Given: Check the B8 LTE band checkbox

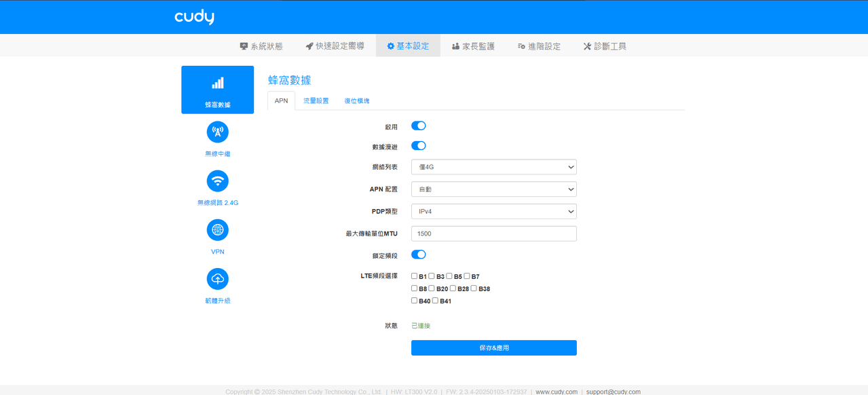Looking at the screenshot, I should click(x=415, y=288).
